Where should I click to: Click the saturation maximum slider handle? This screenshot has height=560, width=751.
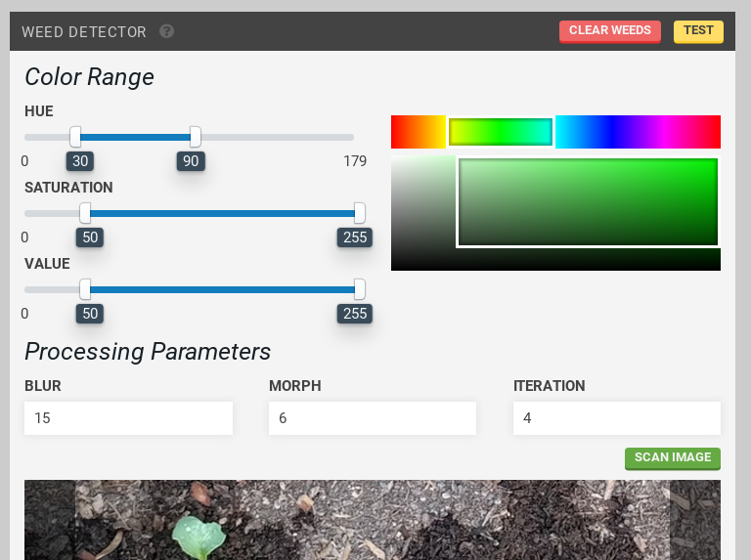tap(360, 213)
